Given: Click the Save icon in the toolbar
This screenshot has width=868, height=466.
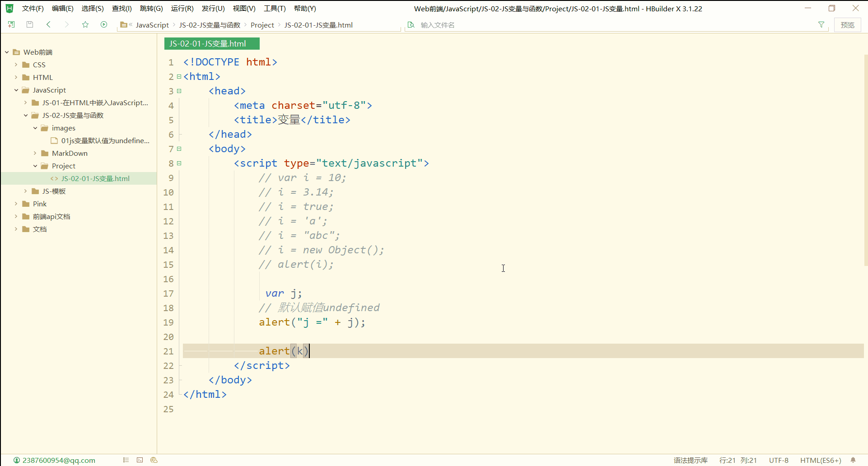Looking at the screenshot, I should pos(30,24).
